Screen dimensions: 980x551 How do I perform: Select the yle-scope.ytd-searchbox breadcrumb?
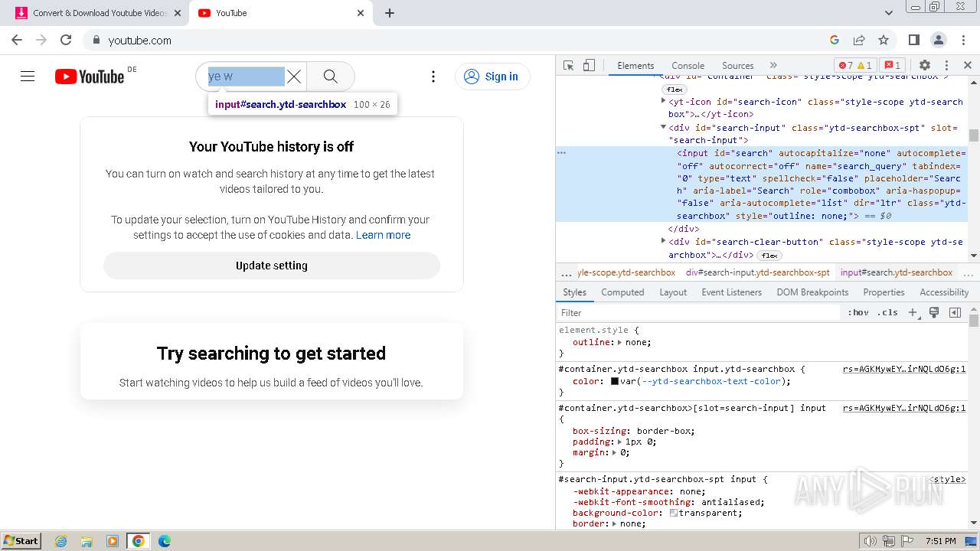626,272
